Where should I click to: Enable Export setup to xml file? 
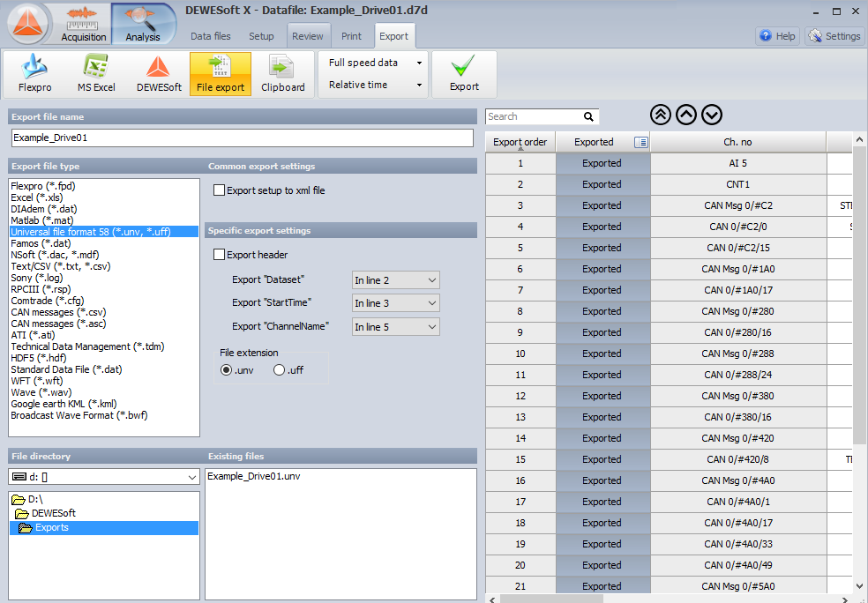220,190
